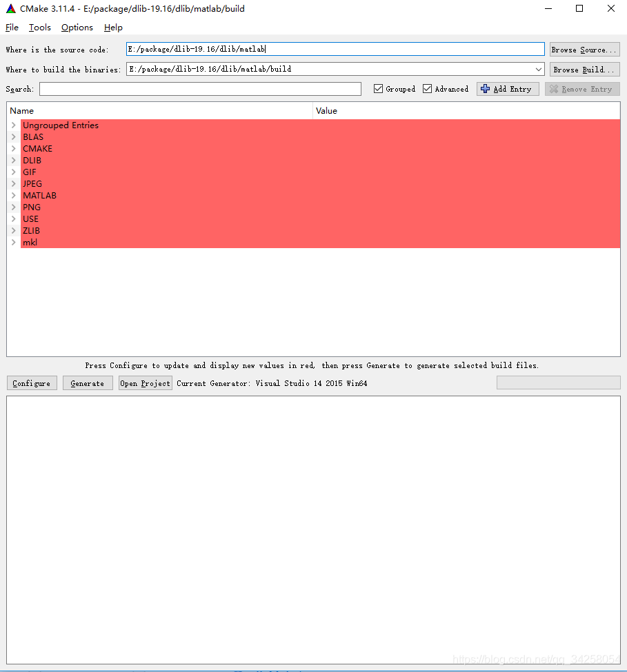The image size is (627, 672).
Task: Click the Browse Source button
Action: pos(585,50)
